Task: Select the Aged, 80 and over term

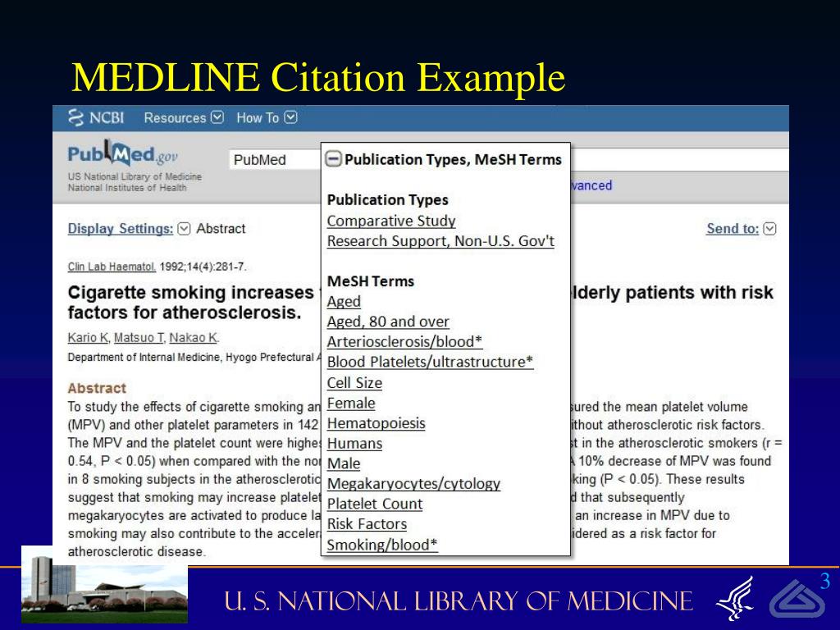Action: [x=388, y=322]
